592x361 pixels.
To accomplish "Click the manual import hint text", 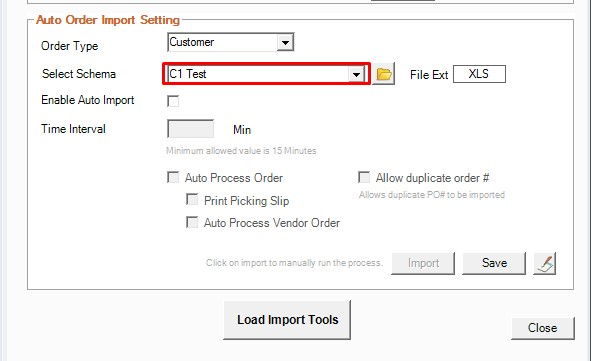I will (294, 263).
